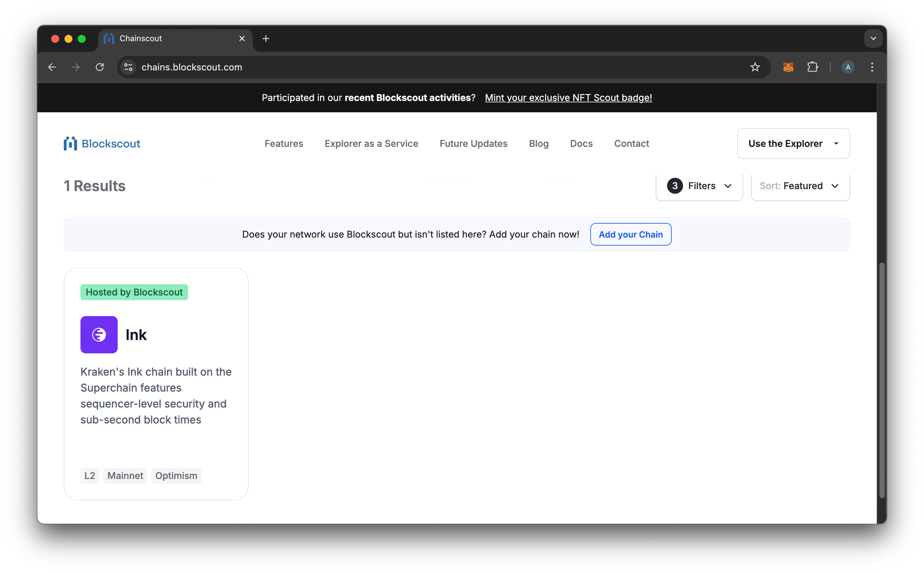Click the Optimism tag on Ink card
924x573 pixels.
pos(176,475)
